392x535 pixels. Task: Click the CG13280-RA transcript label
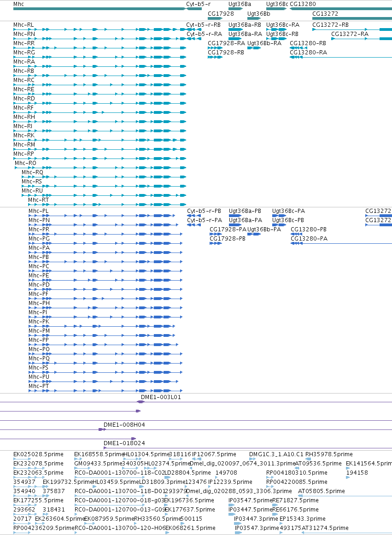click(x=309, y=53)
